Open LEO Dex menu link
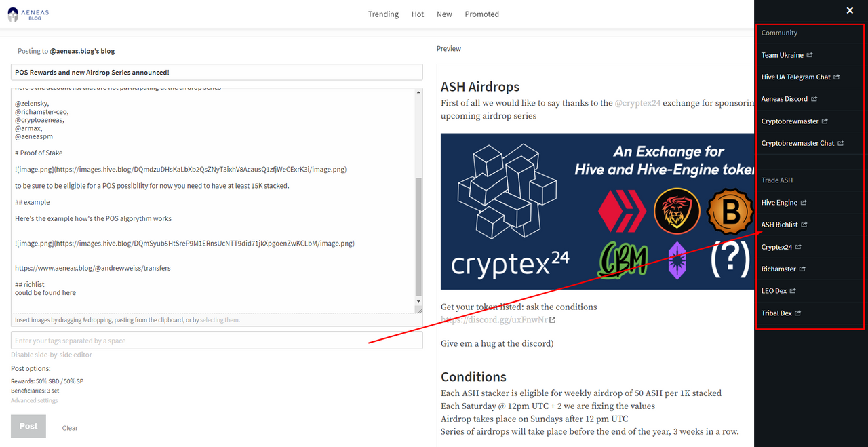This screenshot has height=447, width=868. click(x=774, y=291)
